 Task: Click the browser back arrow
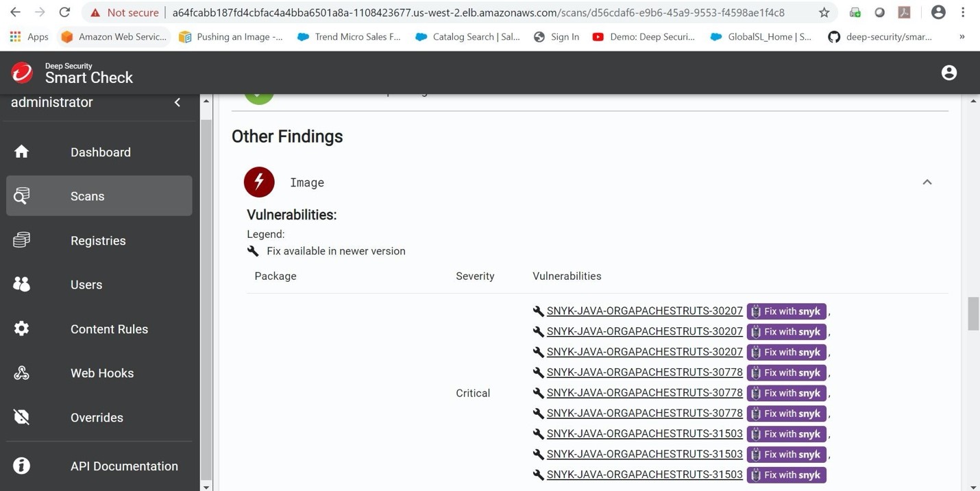[15, 12]
